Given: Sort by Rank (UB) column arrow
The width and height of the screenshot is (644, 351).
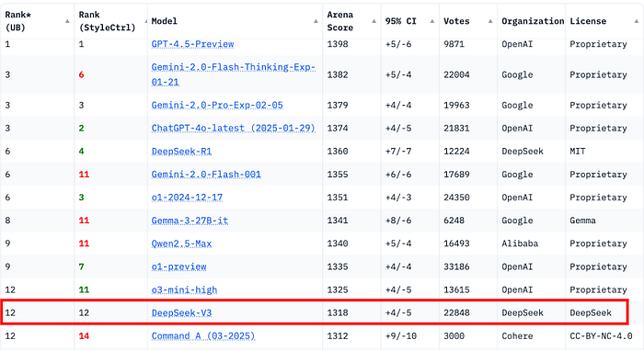Looking at the screenshot, I should (x=67, y=21).
